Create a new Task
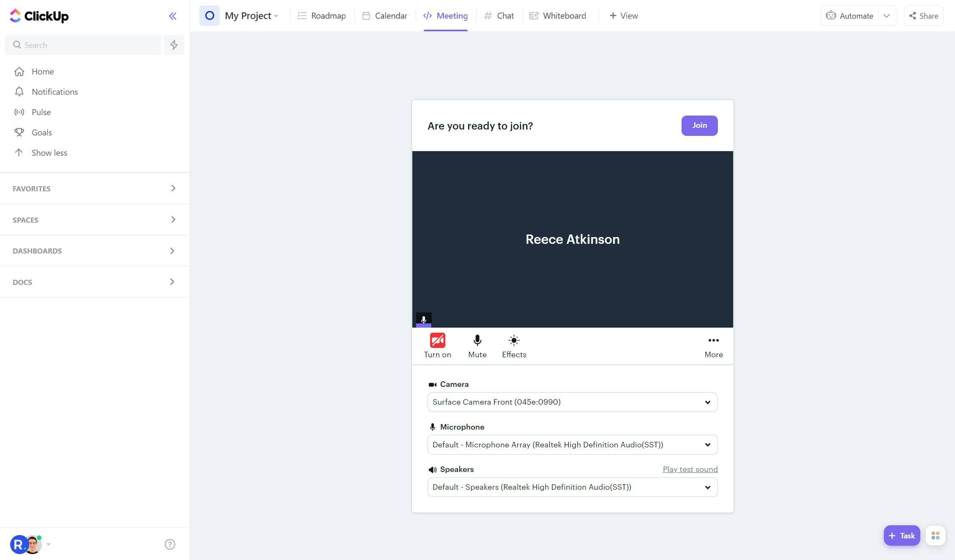955x560 pixels. point(902,535)
